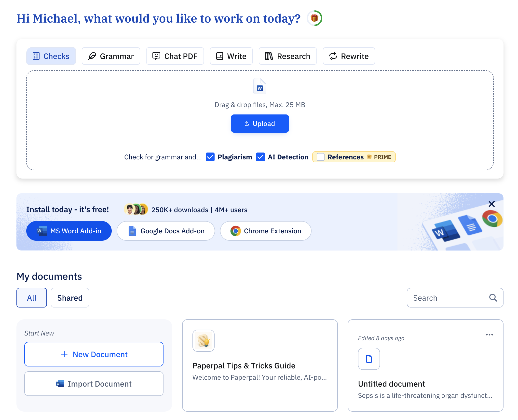518x420 pixels.
Task: Close the install banner
Action: tap(491, 204)
